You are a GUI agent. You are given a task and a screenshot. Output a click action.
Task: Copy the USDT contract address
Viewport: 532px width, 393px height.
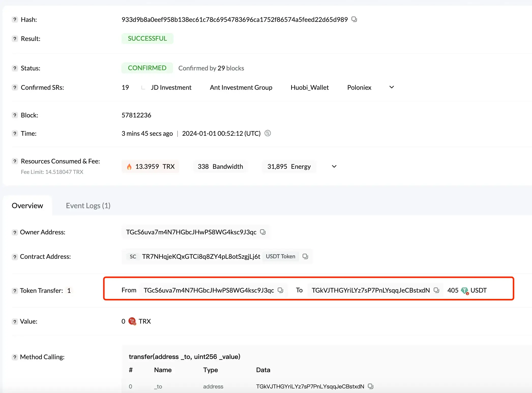pos(305,256)
